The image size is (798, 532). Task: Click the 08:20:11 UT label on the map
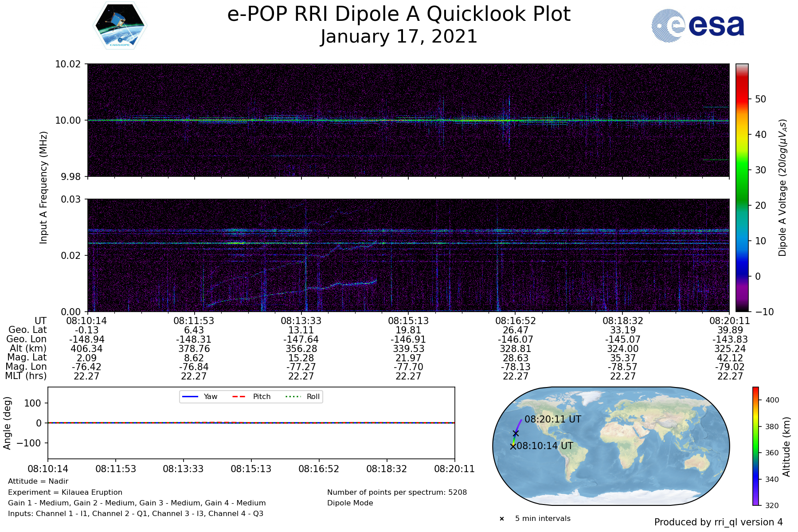coord(552,419)
